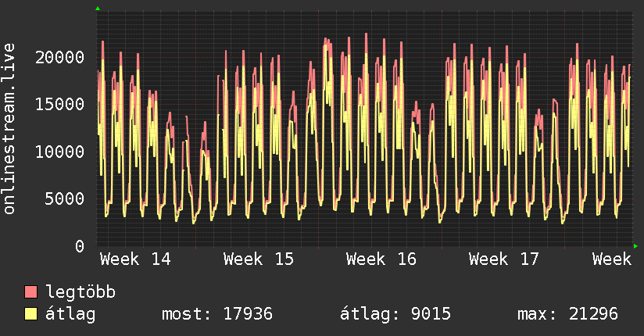The image size is (644, 336).
Task: Click the 10000 y-axis value
Action: click(60, 152)
